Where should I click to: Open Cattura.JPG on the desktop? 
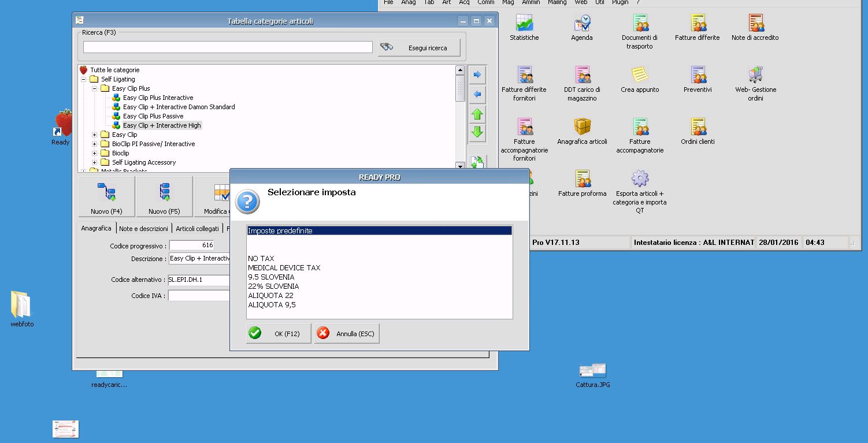[x=593, y=375]
